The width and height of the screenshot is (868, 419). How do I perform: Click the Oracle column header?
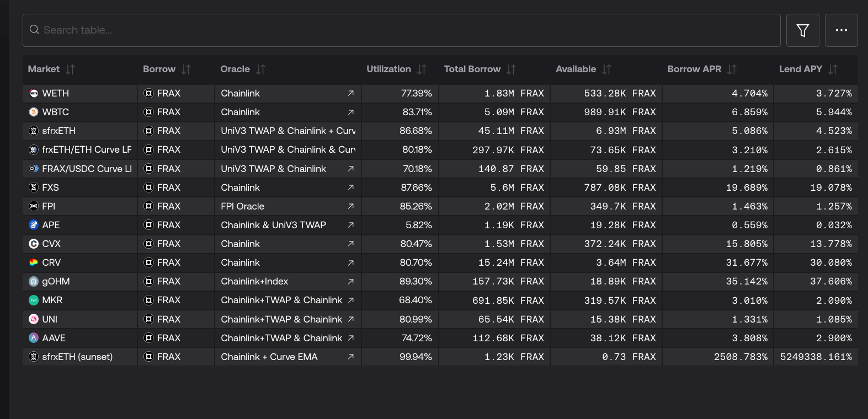coord(235,69)
